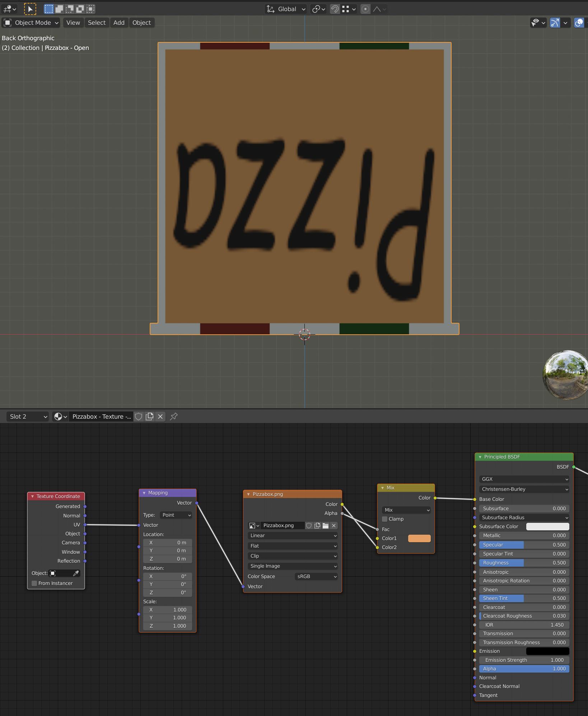This screenshot has width=588, height=716.
Task: Click the Roughness slider in Principled BSDF
Action: pos(524,563)
